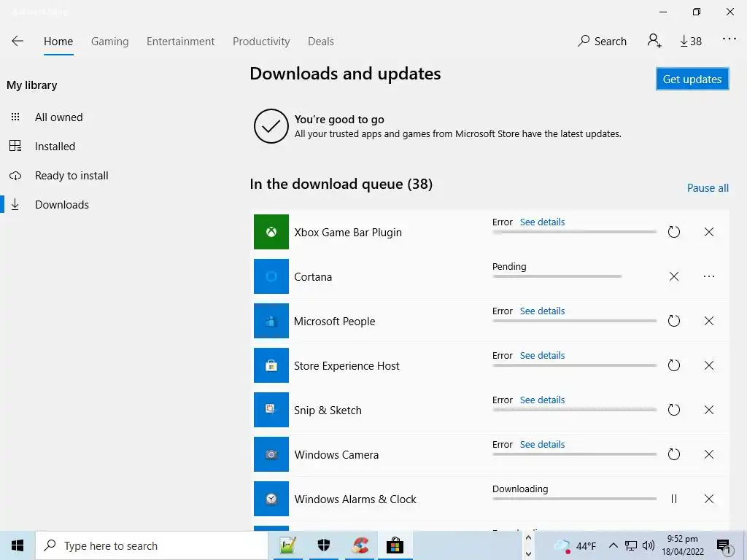Open the Microsoft People app tile
747x560 pixels.
(271, 321)
